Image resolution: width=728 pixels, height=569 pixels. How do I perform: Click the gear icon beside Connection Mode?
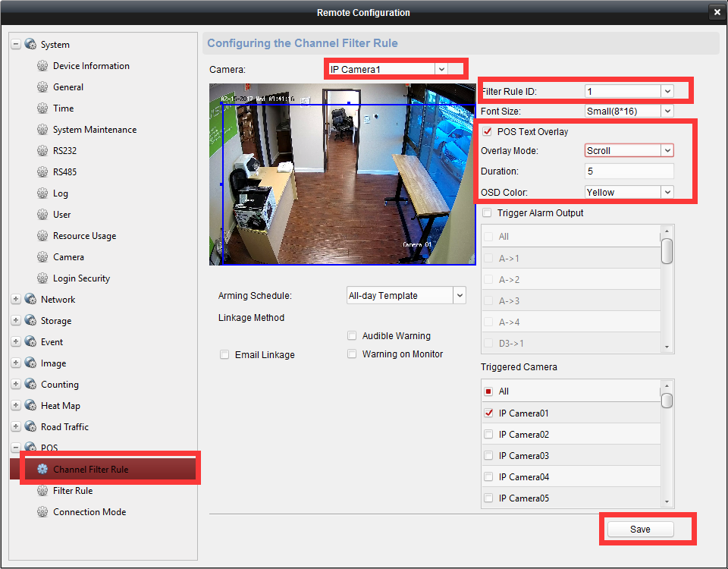click(x=42, y=512)
